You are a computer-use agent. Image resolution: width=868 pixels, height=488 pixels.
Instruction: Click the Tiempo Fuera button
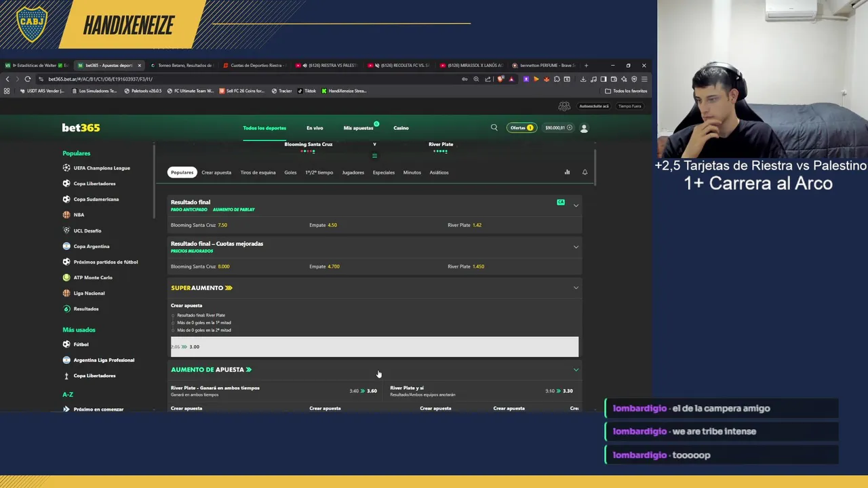(629, 106)
